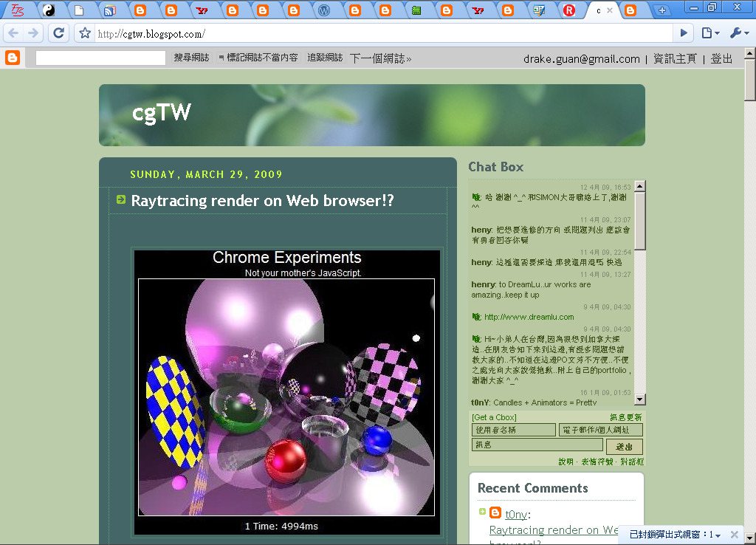Click the 訊息 message field in Cbox

point(537,445)
